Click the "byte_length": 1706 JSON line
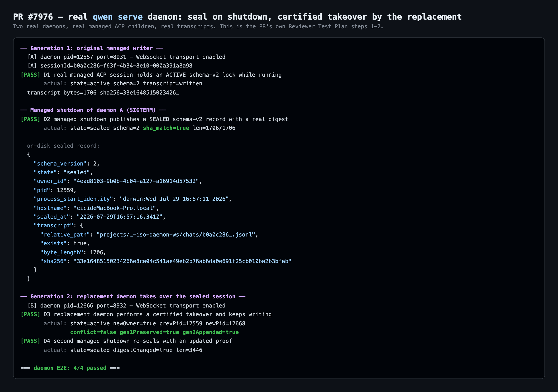The image size is (558, 392). (73, 253)
